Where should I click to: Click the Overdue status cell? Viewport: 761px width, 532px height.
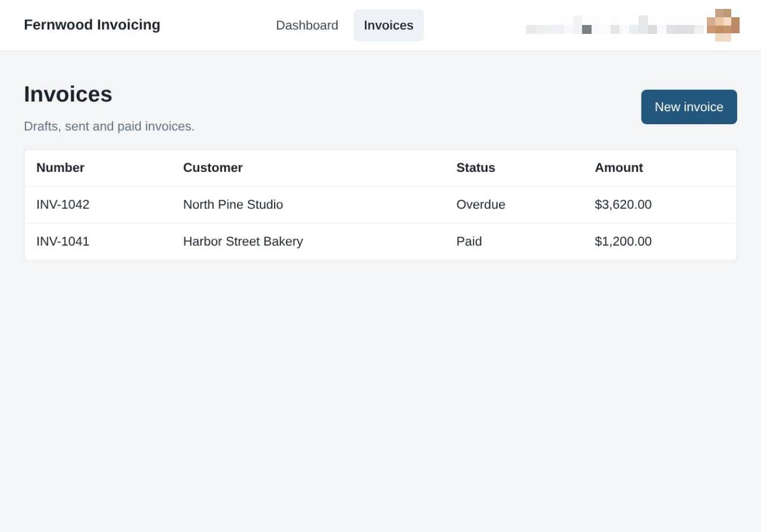tap(481, 204)
